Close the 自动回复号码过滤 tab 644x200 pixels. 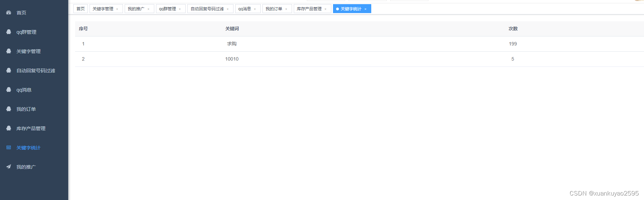228,9
